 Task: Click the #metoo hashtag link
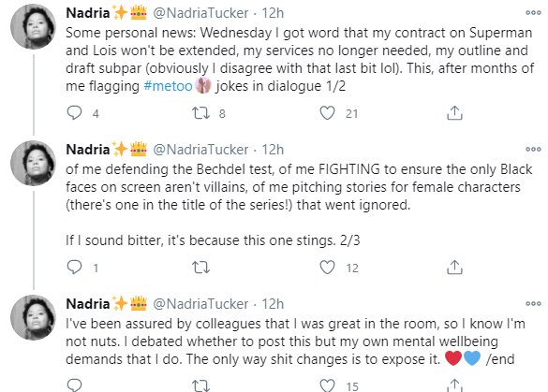point(168,86)
